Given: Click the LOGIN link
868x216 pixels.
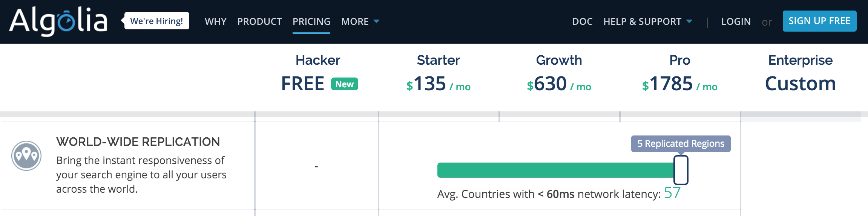Looking at the screenshot, I should tap(736, 21).
